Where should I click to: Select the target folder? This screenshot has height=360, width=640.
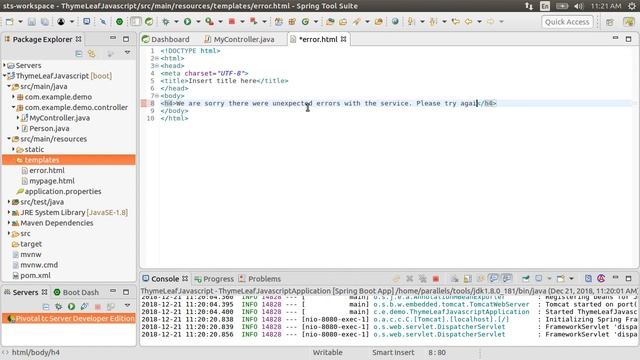coord(31,244)
